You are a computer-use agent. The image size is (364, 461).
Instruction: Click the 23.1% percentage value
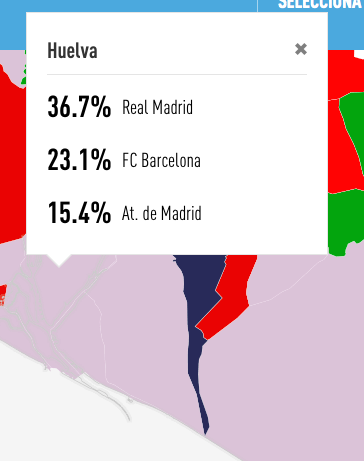(x=79, y=160)
